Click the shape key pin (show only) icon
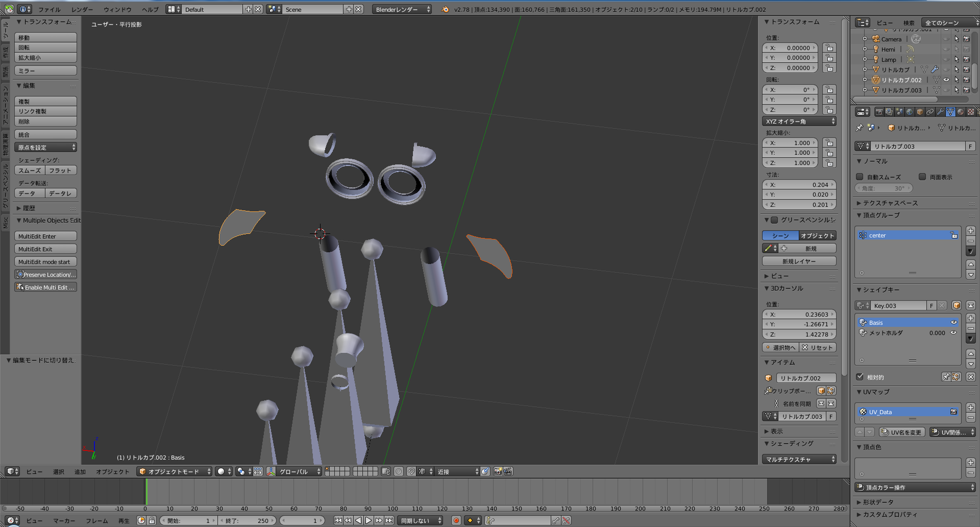980x527 pixels. (946, 377)
